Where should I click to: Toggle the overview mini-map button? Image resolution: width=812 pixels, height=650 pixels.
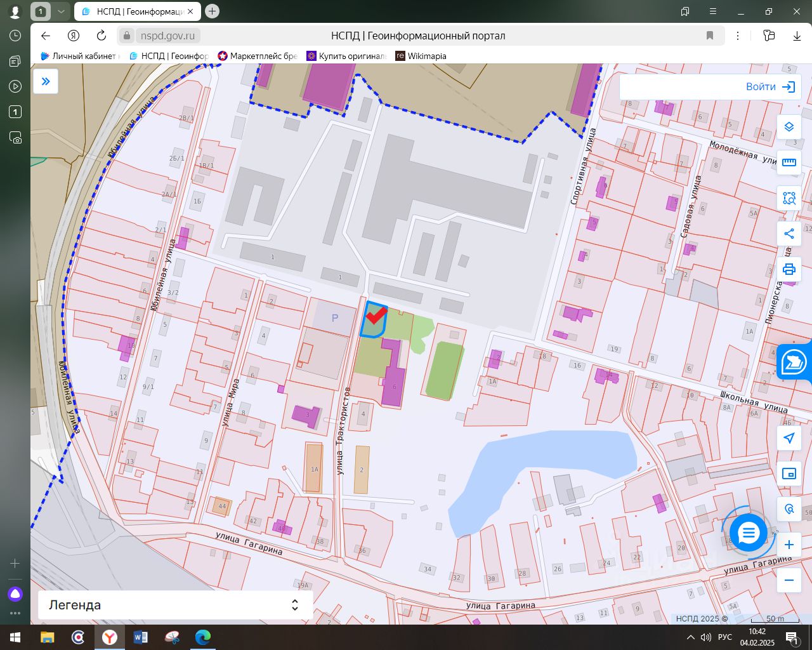[789, 474]
